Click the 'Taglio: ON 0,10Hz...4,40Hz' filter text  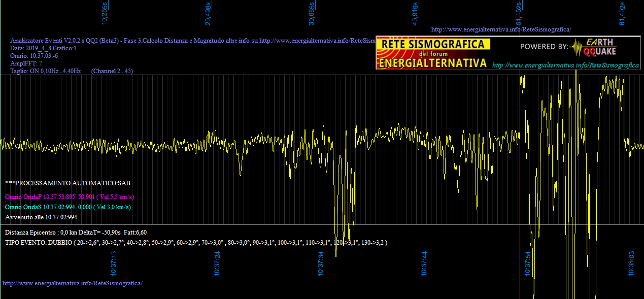tap(46, 72)
